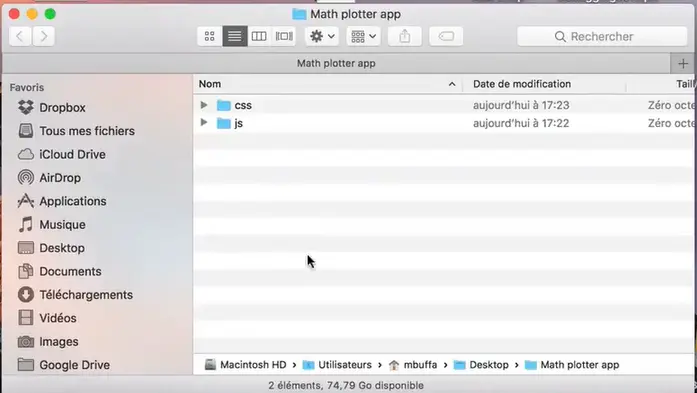The width and height of the screenshot is (697, 393).
Task: Click the Edit Tags toolbar button
Action: (446, 36)
